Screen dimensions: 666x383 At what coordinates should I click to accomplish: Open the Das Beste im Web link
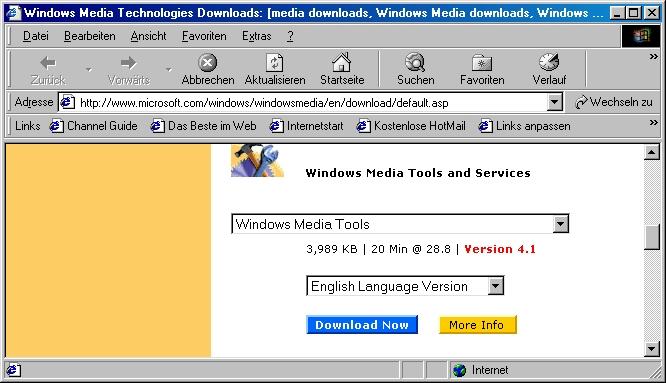(204, 126)
